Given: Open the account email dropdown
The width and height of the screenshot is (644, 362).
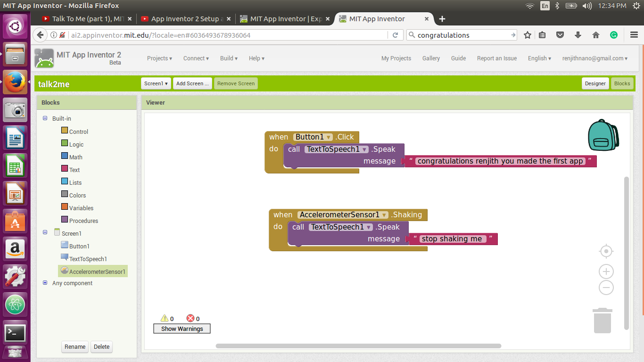Looking at the screenshot, I should tap(595, 58).
